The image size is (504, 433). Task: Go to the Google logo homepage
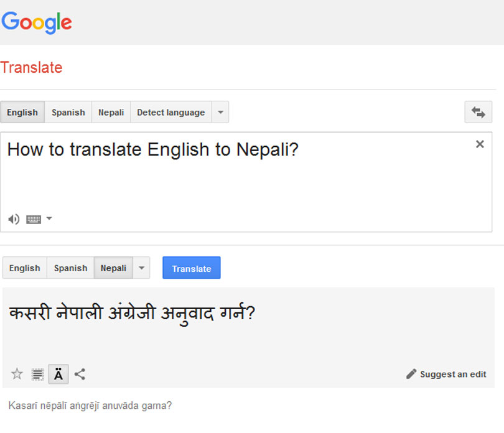click(x=37, y=22)
